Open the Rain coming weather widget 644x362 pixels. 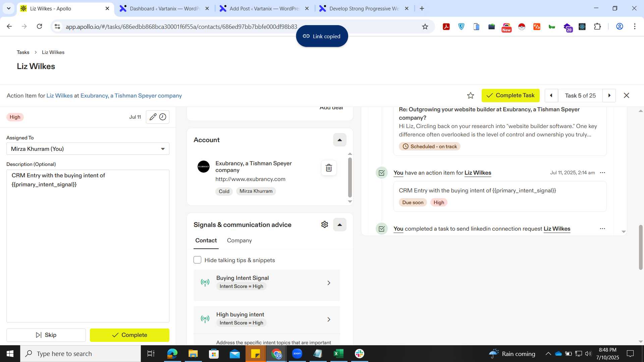click(512, 354)
